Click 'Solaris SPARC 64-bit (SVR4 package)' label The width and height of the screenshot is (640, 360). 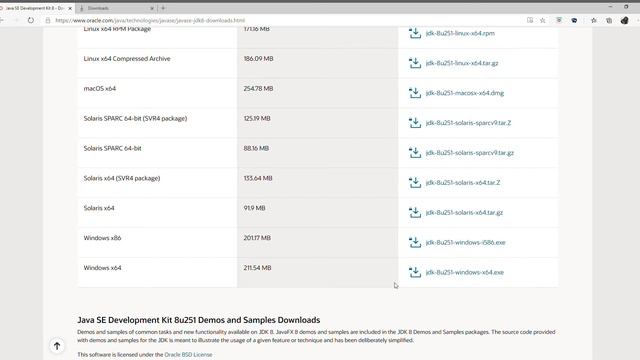tap(135, 118)
